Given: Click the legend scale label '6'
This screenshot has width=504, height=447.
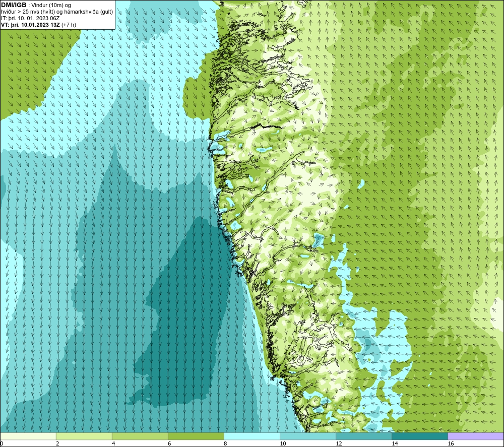Looking at the screenshot, I should click(169, 443).
